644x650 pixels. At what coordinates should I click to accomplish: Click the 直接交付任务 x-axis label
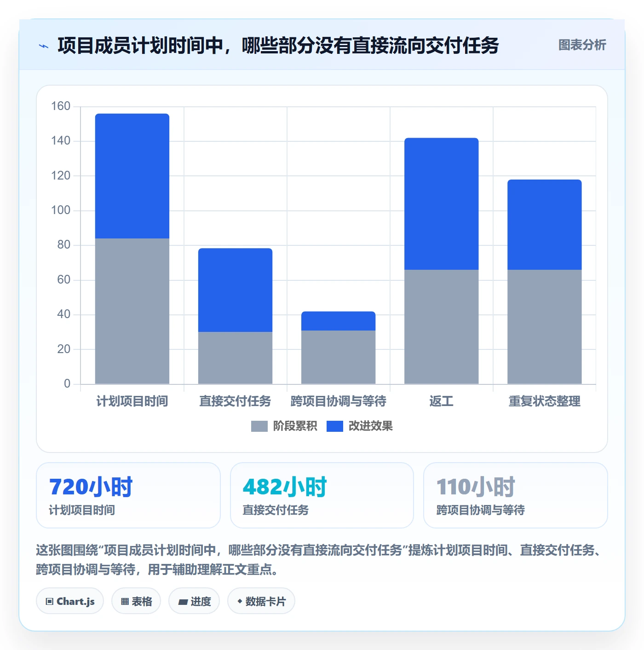[235, 401]
